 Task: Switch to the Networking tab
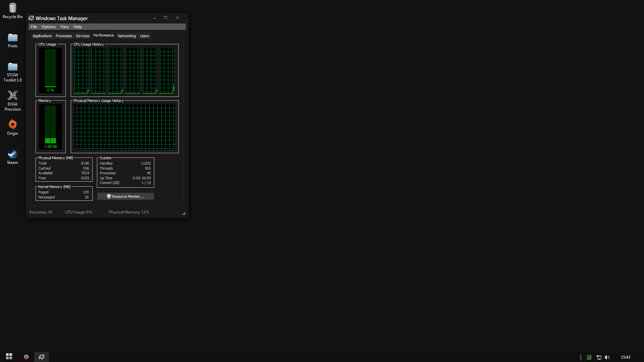(x=127, y=36)
